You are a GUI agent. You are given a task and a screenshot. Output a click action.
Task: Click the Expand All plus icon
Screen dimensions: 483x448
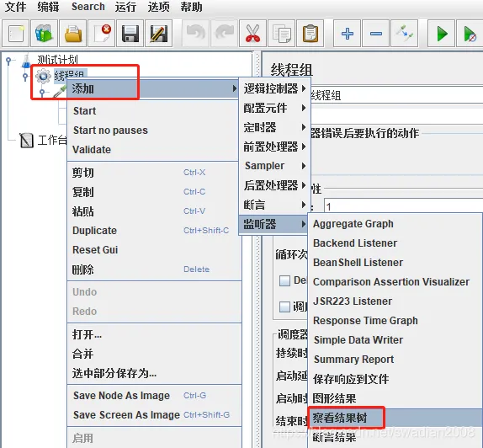click(348, 34)
